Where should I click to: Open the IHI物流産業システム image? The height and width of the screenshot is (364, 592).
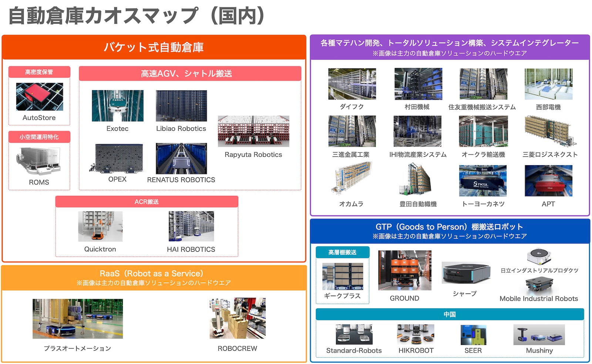click(417, 131)
